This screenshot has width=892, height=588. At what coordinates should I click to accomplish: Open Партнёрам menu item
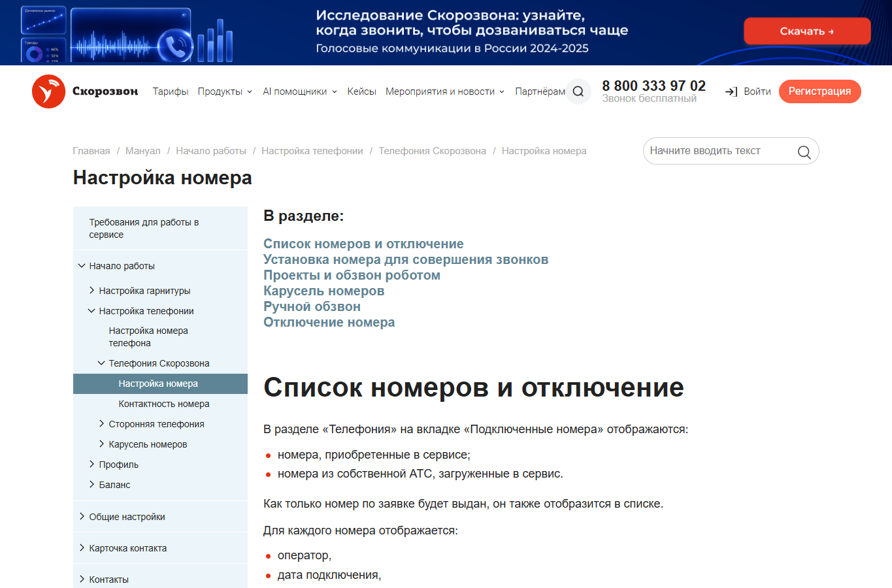(x=540, y=91)
